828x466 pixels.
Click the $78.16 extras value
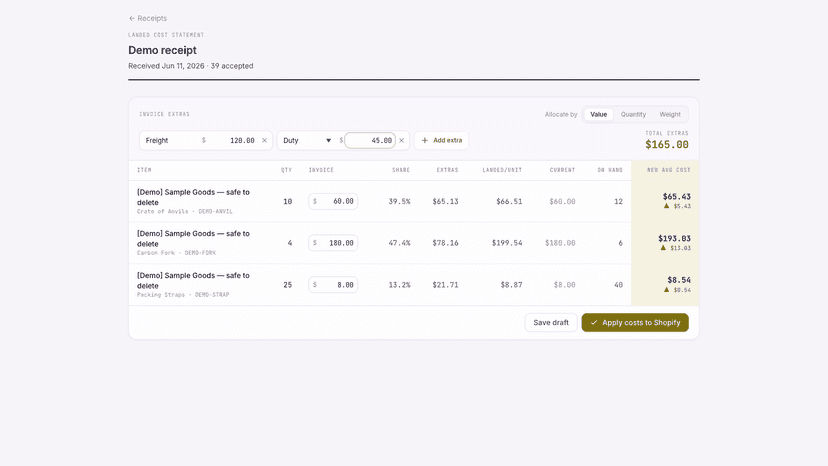point(445,243)
